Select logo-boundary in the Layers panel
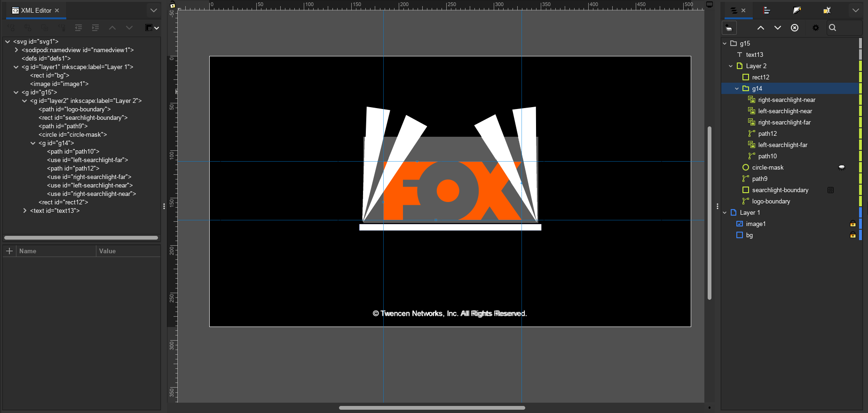868x413 pixels. [x=771, y=202]
